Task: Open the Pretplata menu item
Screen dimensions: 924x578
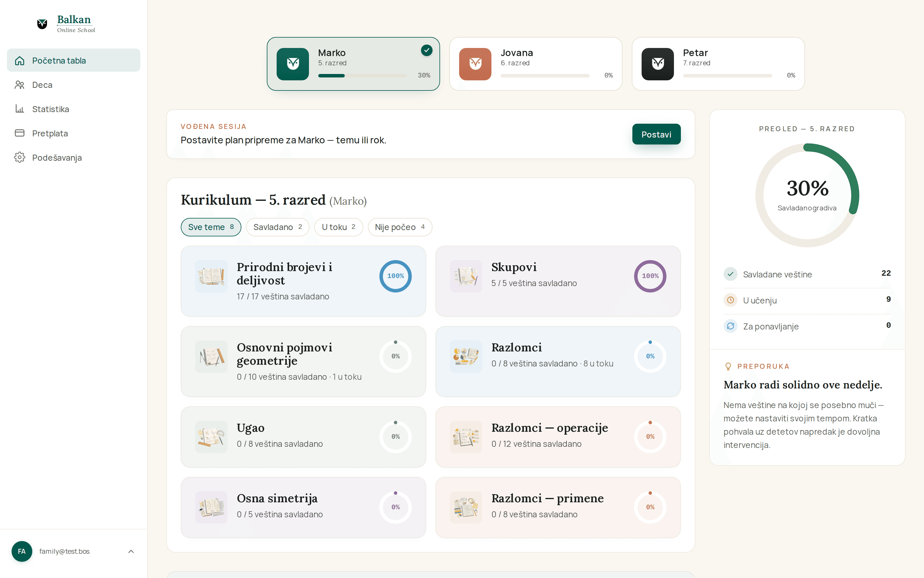Action: point(73,133)
